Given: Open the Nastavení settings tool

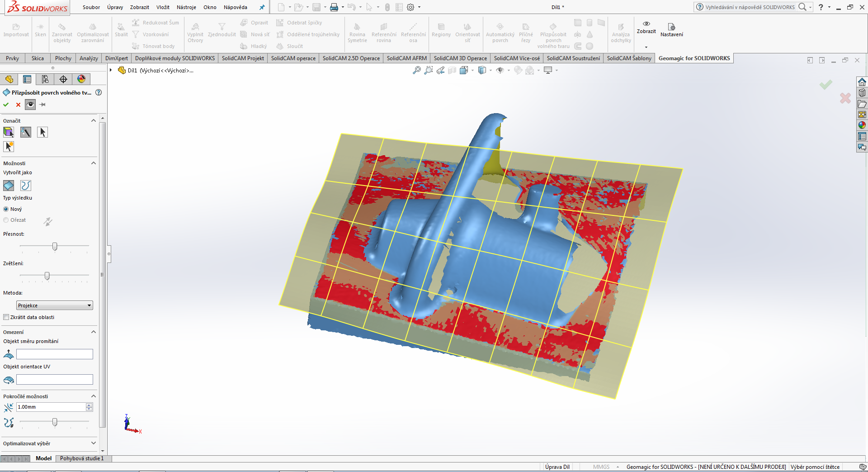Looking at the screenshot, I should pos(671,30).
